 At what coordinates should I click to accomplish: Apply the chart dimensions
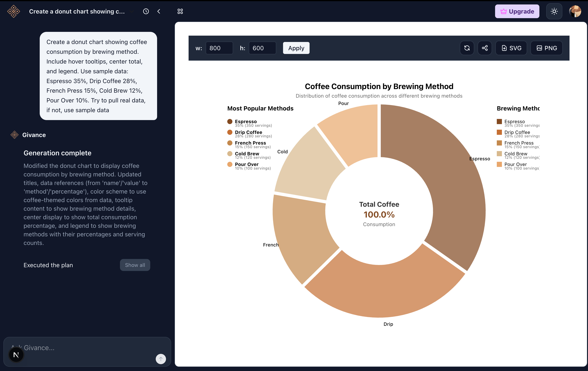pos(296,48)
